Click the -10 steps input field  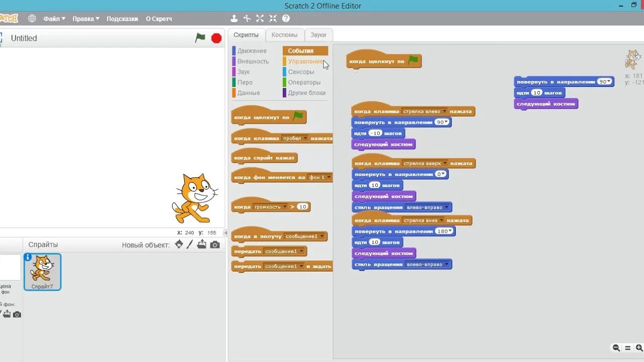375,133
